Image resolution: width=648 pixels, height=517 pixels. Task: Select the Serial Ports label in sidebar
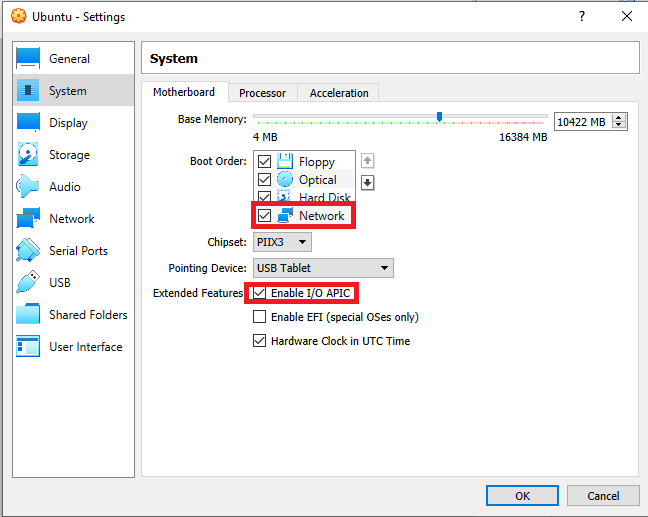click(78, 250)
